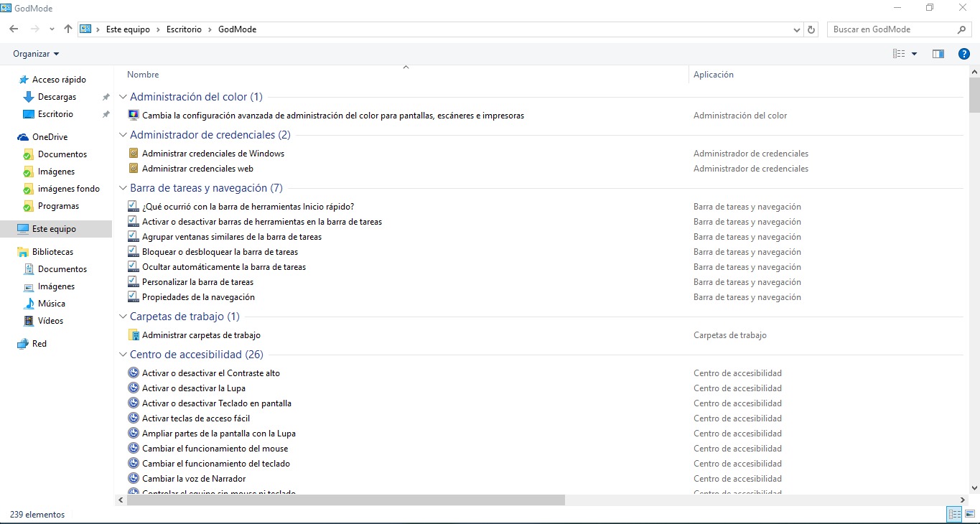Click accessibility icon for Teclado en pantalla
Screen dimensions: 980x524
(x=133, y=403)
